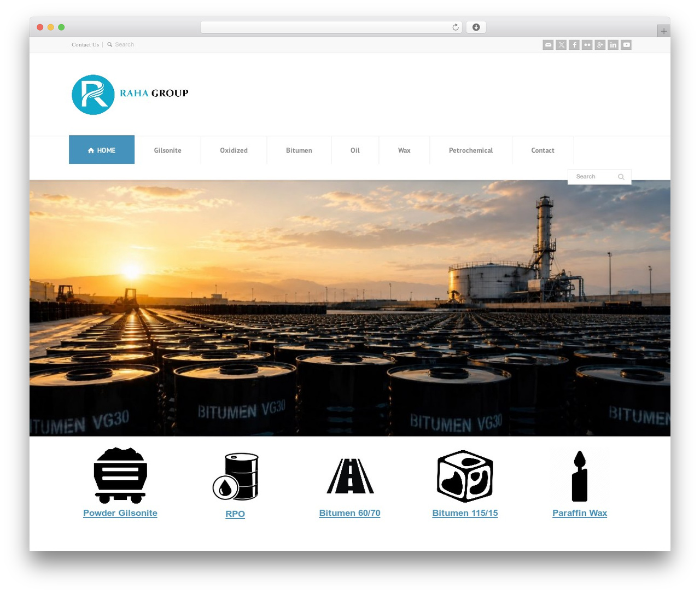Focus the top bar Search field

coord(124,45)
